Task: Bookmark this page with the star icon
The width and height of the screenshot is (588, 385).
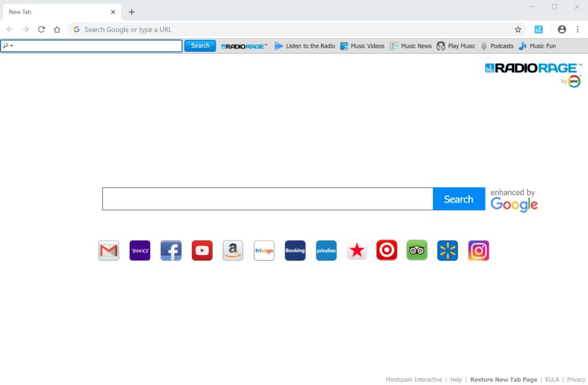Action: click(x=518, y=29)
